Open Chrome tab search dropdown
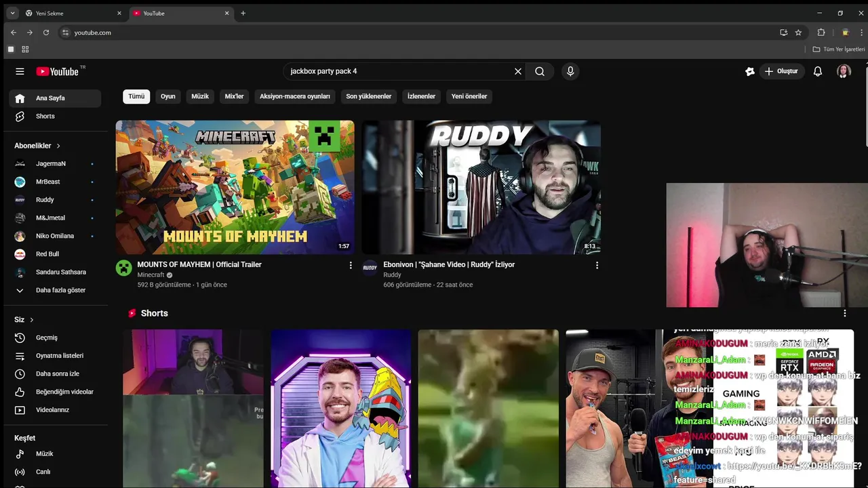This screenshot has width=868, height=488. point(12,14)
